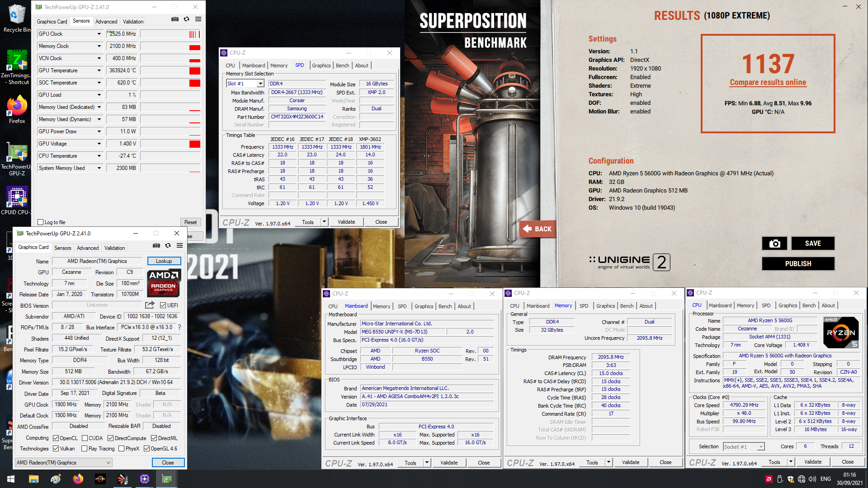Open ZenTimings shortcut desktop icon

pyautogui.click(x=17, y=67)
